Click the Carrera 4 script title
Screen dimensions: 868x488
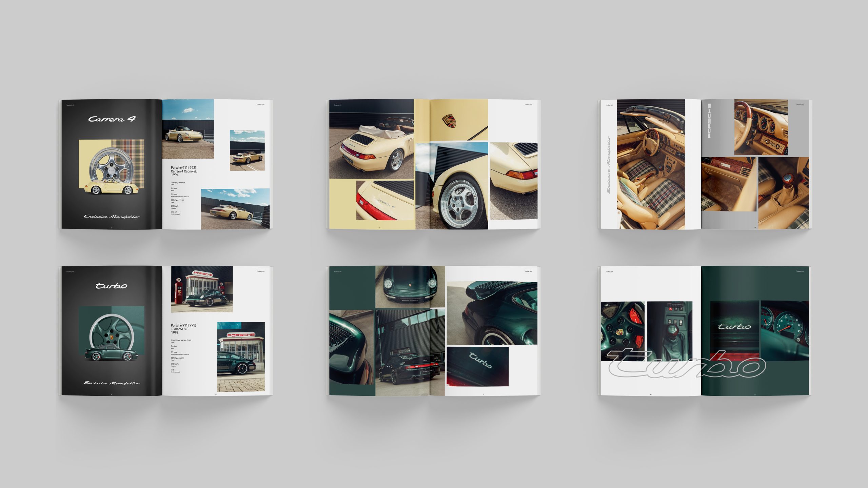[112, 119]
